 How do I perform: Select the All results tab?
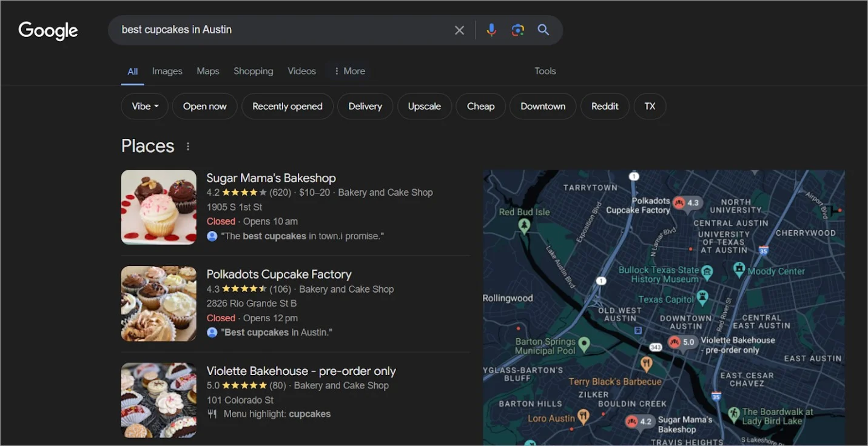tap(133, 72)
